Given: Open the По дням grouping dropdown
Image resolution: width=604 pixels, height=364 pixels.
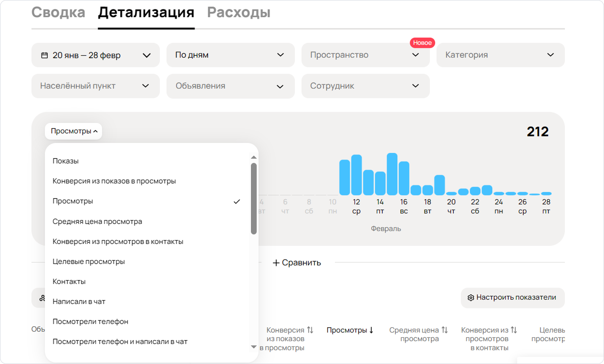Looking at the screenshot, I should coord(230,55).
